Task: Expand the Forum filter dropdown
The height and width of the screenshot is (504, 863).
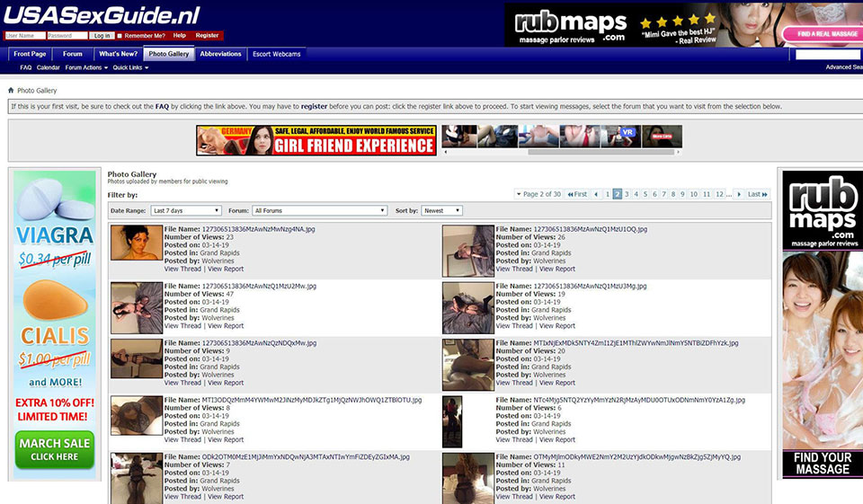Action: point(319,211)
